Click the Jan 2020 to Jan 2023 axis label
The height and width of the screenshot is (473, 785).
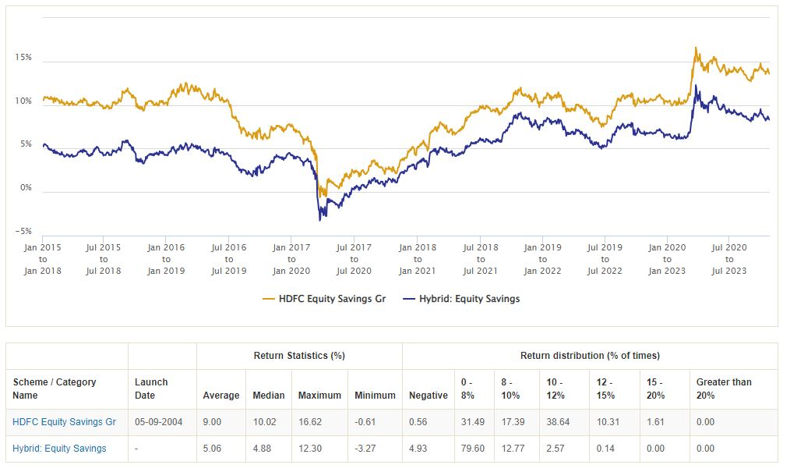coord(667,259)
